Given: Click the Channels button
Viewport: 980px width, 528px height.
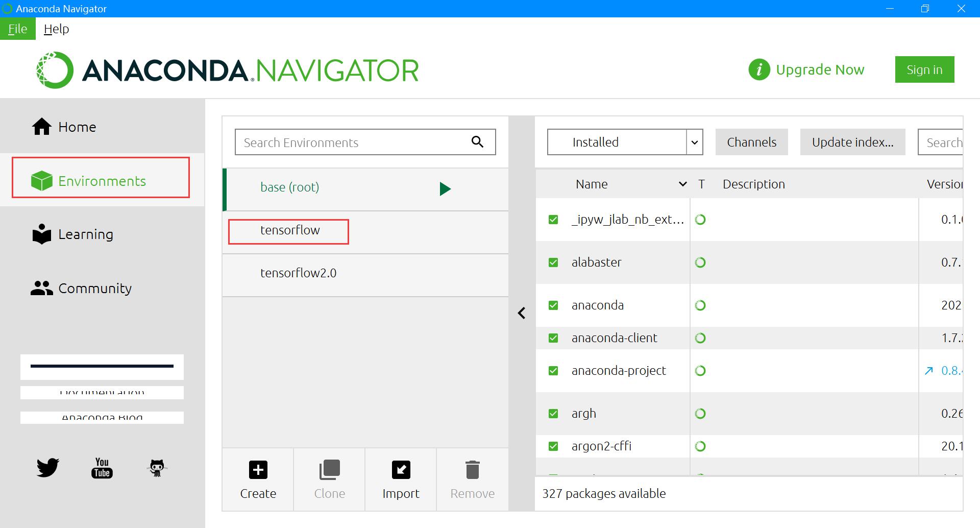Looking at the screenshot, I should (x=751, y=142).
